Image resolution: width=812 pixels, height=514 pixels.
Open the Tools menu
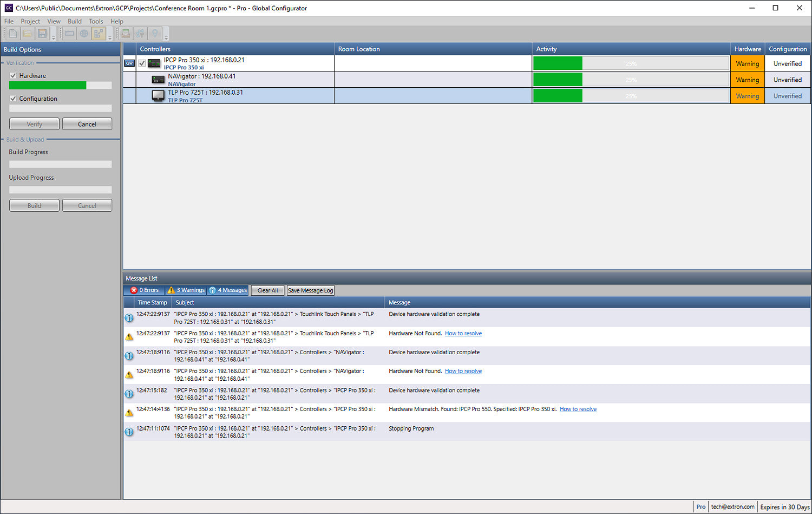(x=96, y=21)
